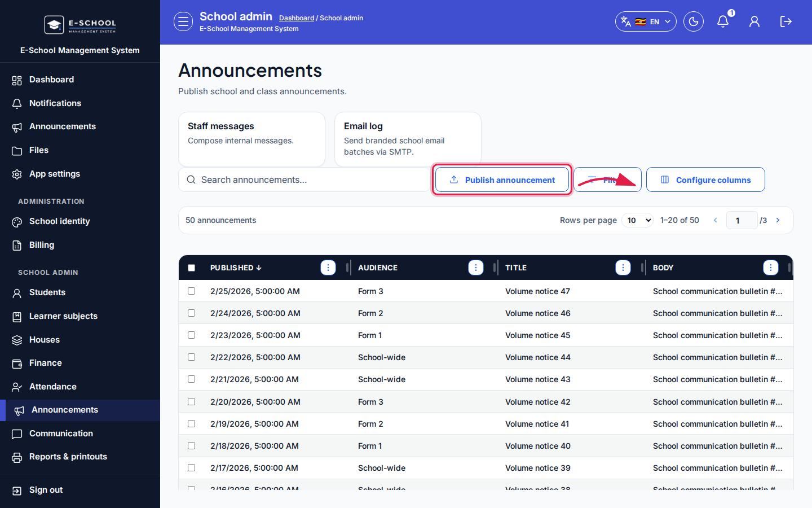Viewport: 812px width, 508px height.
Task: Open the Audience column options menu
Action: click(476, 268)
